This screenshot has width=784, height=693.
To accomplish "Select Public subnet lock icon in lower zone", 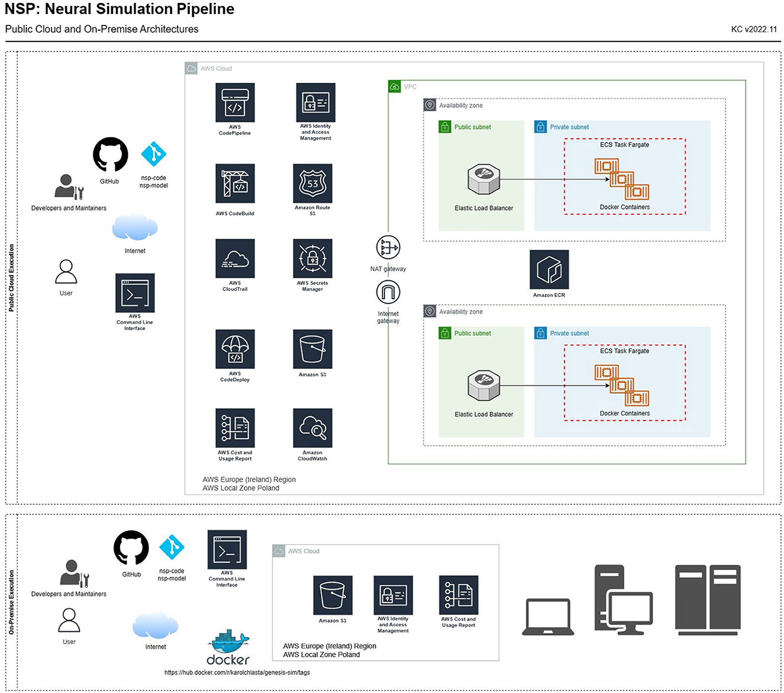I will 444,333.
